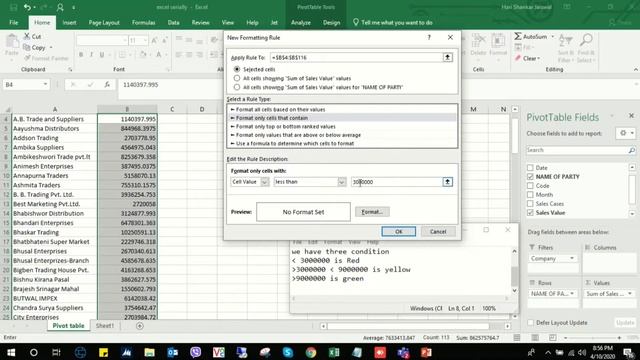Screen dimensions: 640x360
Task: Click the AutoSum sigma icon
Action: 518,36
